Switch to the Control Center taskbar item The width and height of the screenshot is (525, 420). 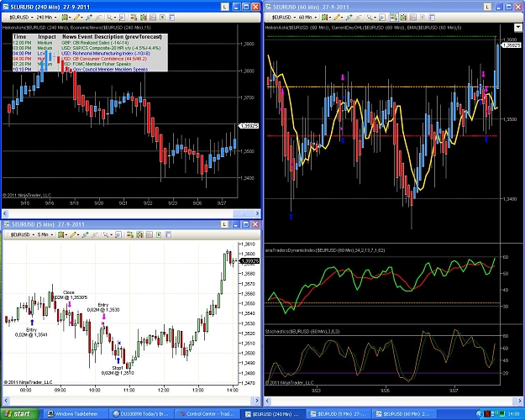coord(208,414)
